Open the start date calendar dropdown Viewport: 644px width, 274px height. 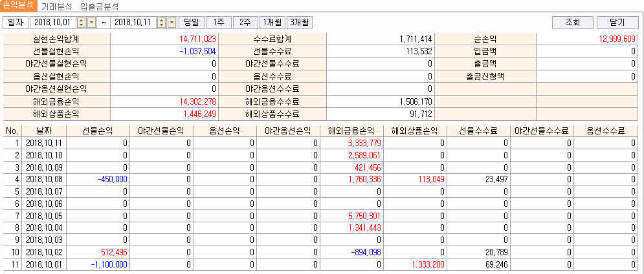(91, 23)
